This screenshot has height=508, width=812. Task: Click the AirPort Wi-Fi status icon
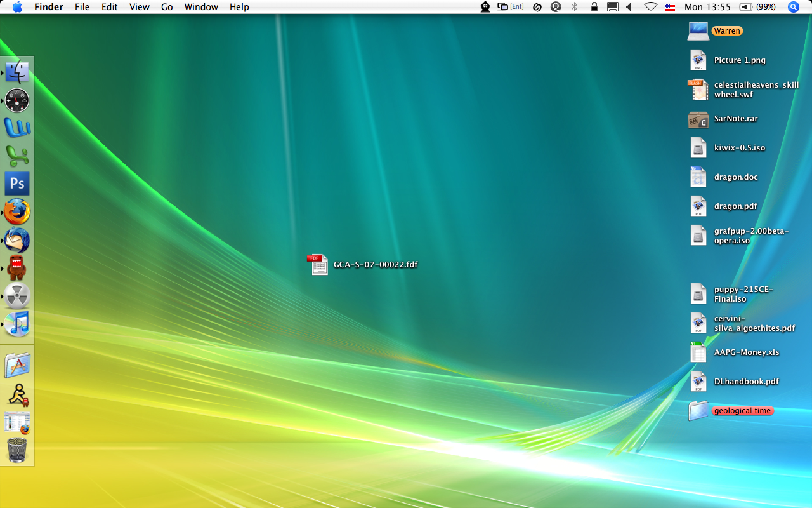650,7
